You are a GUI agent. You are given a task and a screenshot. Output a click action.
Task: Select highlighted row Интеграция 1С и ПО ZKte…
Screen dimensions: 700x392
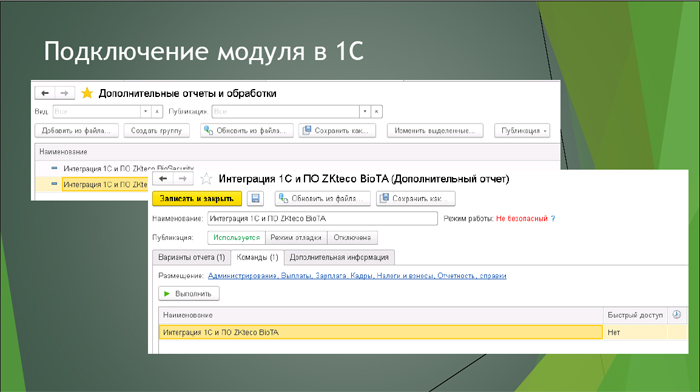click(x=105, y=184)
